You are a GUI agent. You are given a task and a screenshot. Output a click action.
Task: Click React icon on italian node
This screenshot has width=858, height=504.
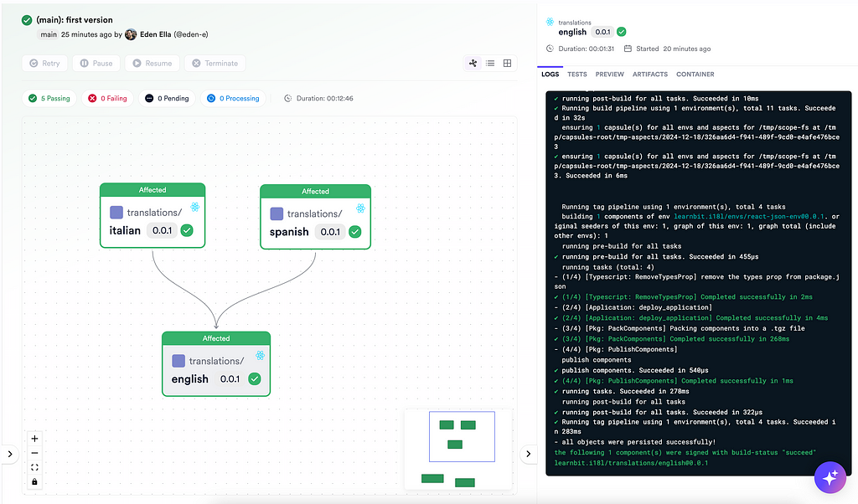[x=194, y=207]
